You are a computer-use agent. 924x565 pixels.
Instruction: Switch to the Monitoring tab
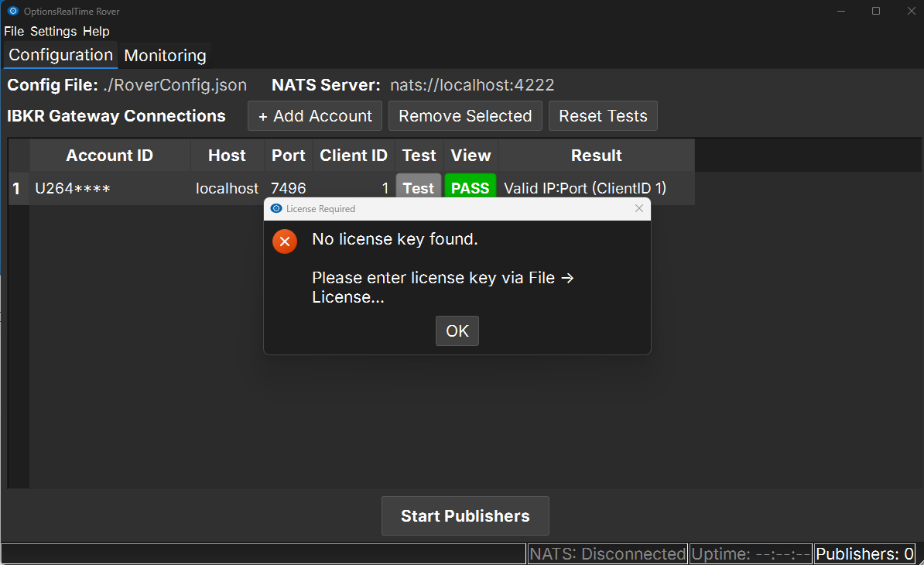tap(165, 56)
